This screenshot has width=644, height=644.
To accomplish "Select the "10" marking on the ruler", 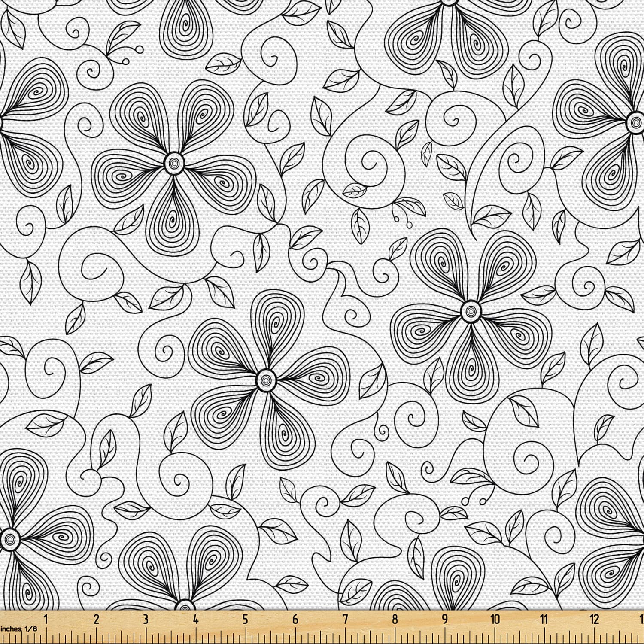I will coord(495,620).
